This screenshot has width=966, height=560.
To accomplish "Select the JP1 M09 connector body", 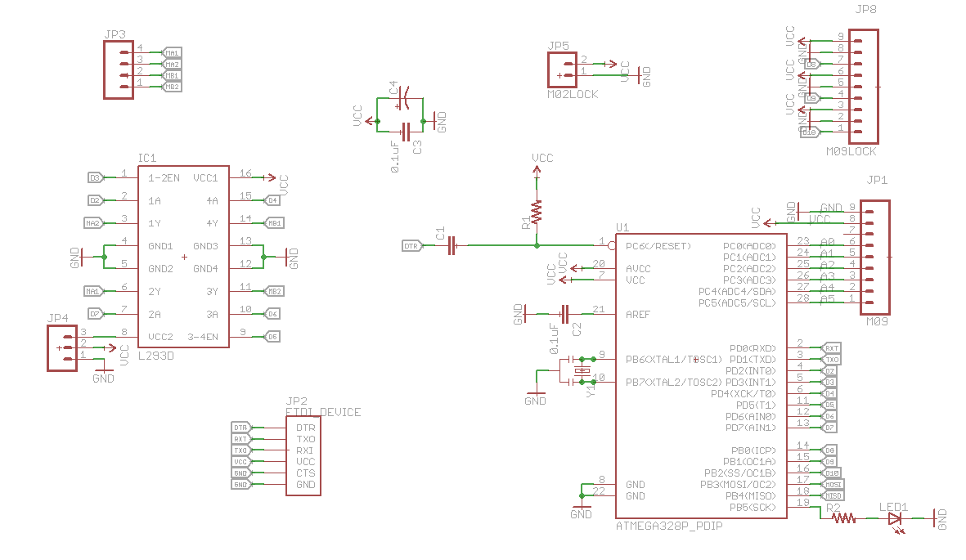I will [x=875, y=258].
